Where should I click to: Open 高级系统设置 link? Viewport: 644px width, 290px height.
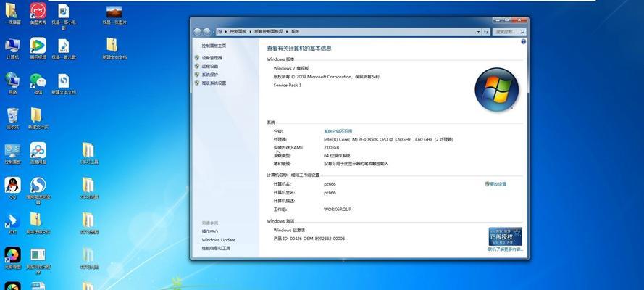[x=214, y=83]
